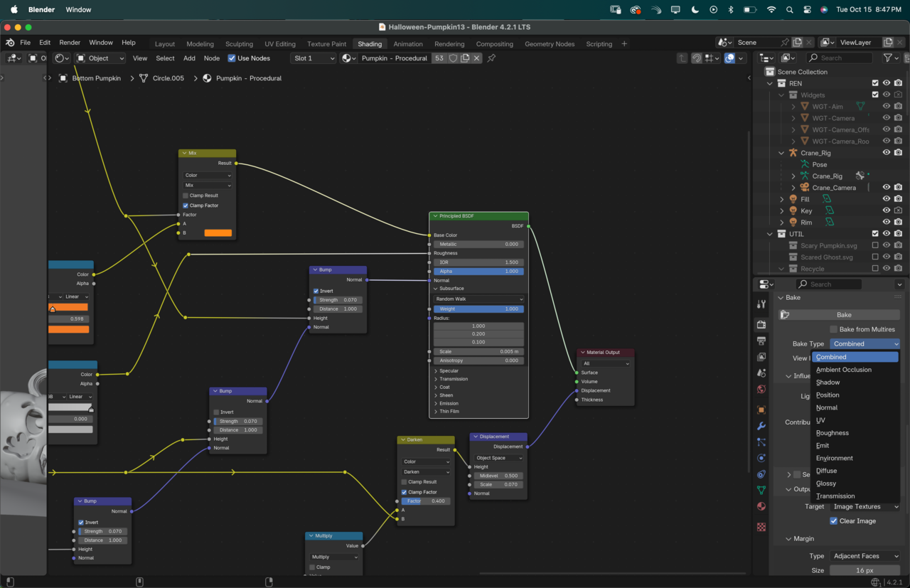This screenshot has width=910, height=588.
Task: Open Object Space dropdown in Displacement node
Action: point(498,458)
